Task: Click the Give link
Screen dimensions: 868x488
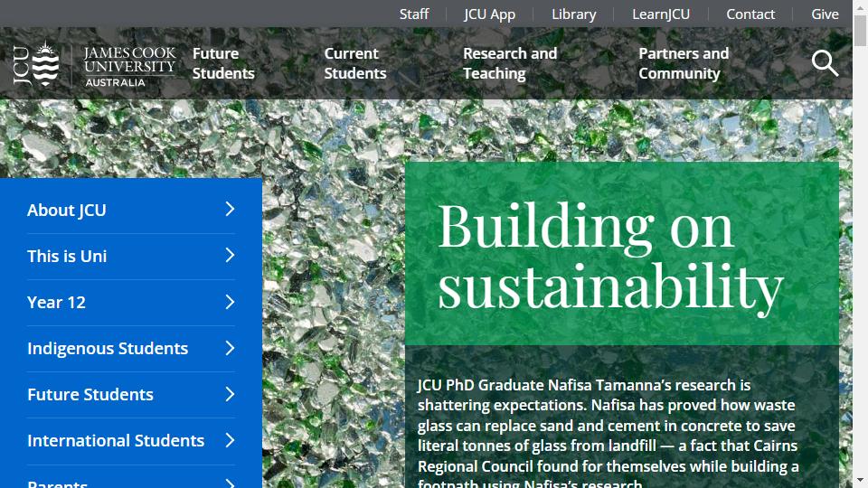Action: [825, 14]
